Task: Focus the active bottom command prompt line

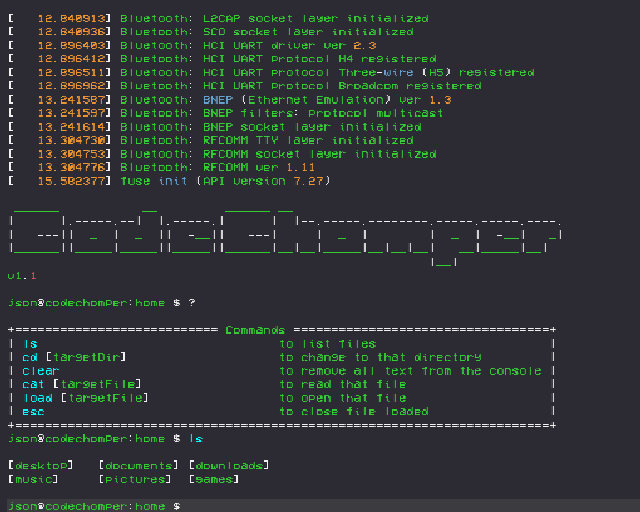Action: tap(323, 506)
